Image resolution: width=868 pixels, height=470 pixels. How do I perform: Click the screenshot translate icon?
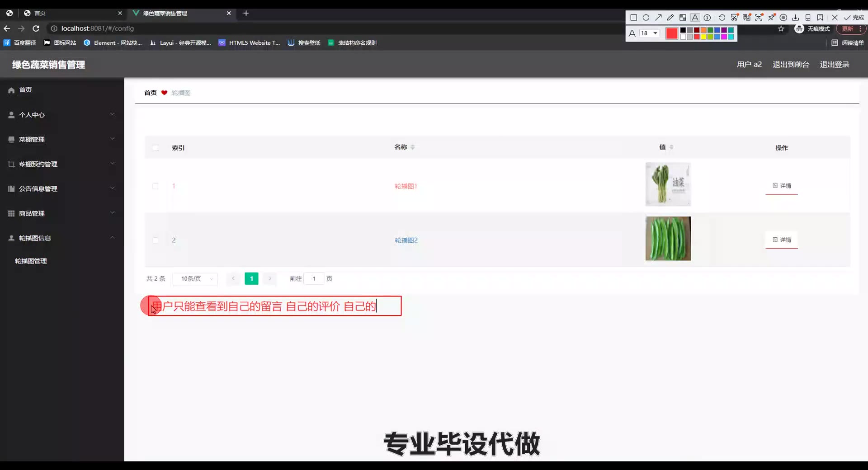(747, 18)
